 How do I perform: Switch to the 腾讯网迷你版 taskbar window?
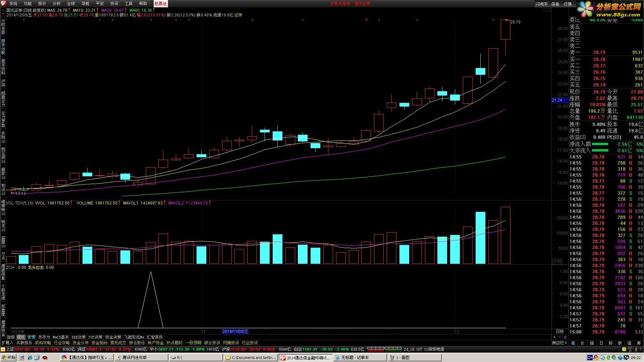[x=141, y=358]
